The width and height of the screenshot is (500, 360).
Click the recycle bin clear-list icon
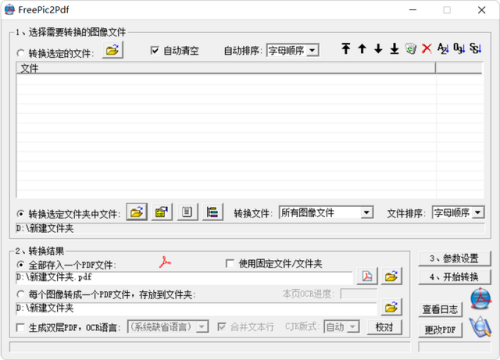click(x=411, y=49)
